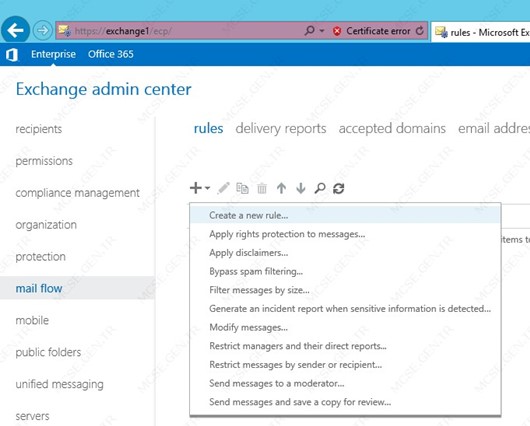This screenshot has width=530, height=426.
Task: Click the browser Back arrow button
Action: [16, 30]
